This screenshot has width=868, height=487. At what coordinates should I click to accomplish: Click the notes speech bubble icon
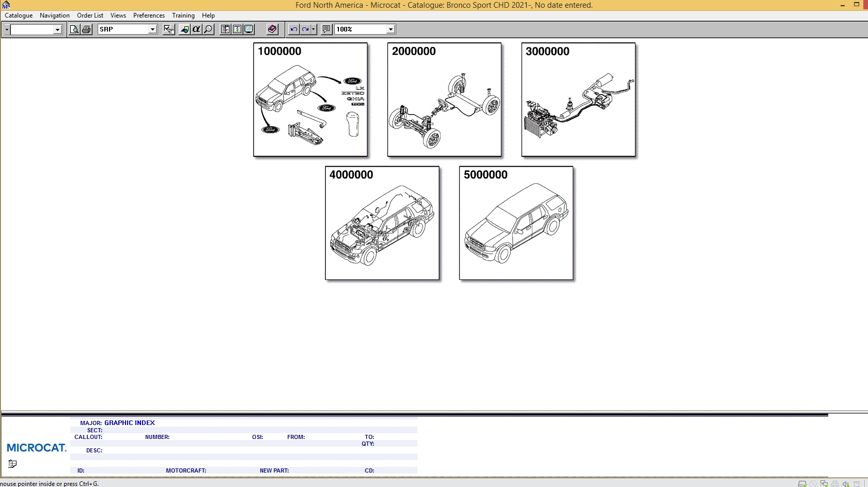(x=327, y=29)
